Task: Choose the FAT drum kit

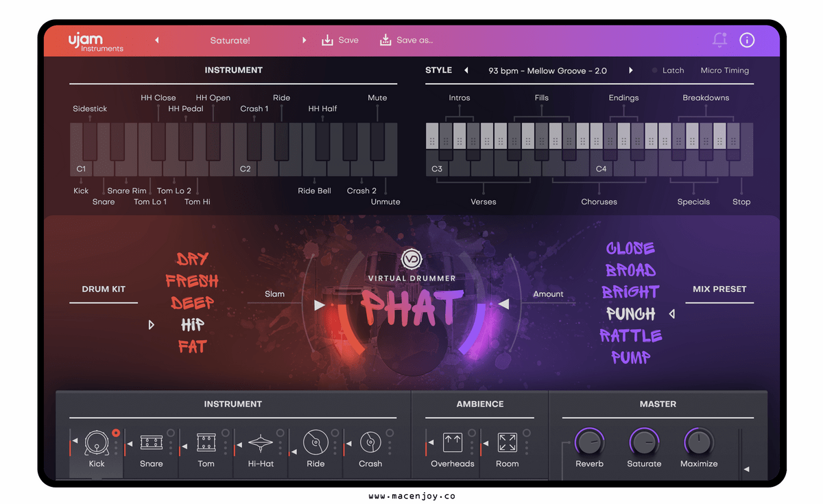Action: tap(192, 347)
